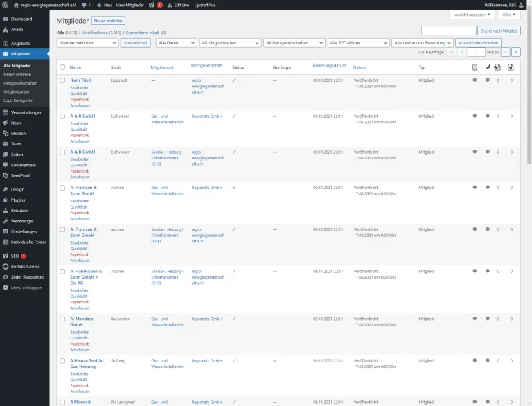Viewport: 532px width, 406px height.
Task: Click the Borlabs Cookie sidebar icon
Action: tap(6, 266)
